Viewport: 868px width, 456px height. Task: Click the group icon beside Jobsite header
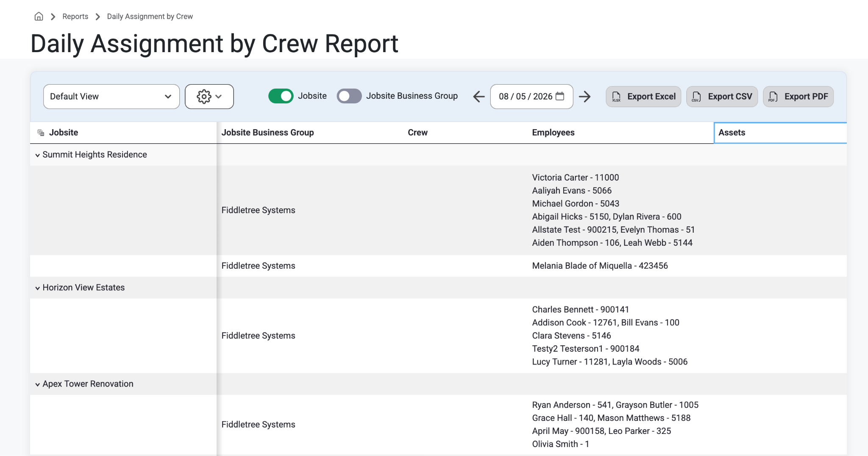(x=41, y=133)
